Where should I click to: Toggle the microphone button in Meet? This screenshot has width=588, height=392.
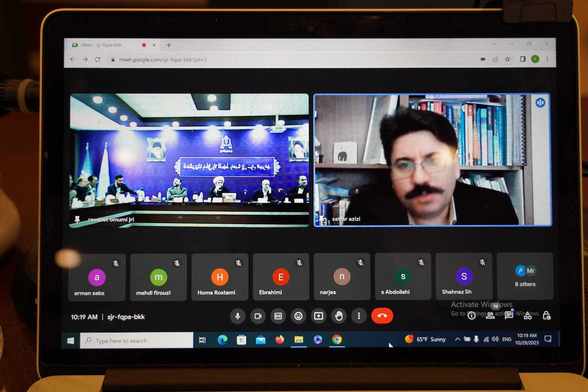[238, 316]
